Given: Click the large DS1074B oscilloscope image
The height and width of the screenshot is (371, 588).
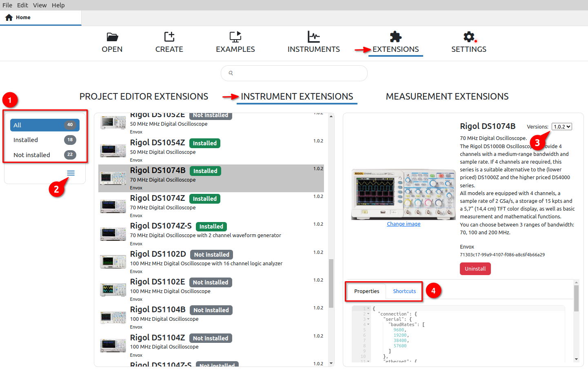Looking at the screenshot, I should pyautogui.click(x=403, y=195).
